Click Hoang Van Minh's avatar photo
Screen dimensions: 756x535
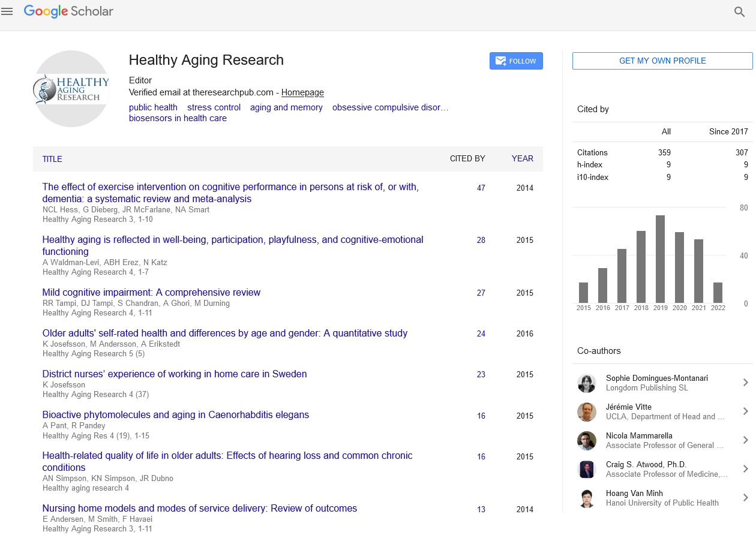point(586,498)
